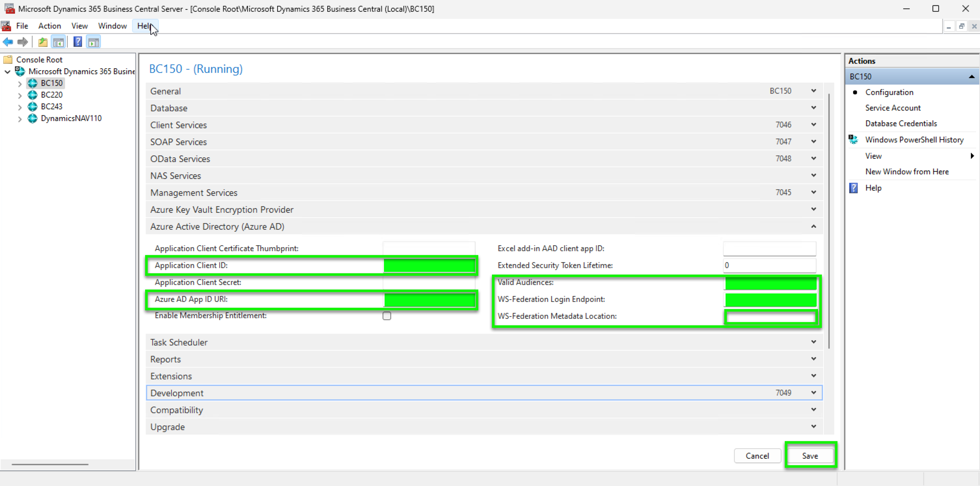The image size is (980, 486).
Task: Expand the Reports section header
Action: 484,359
